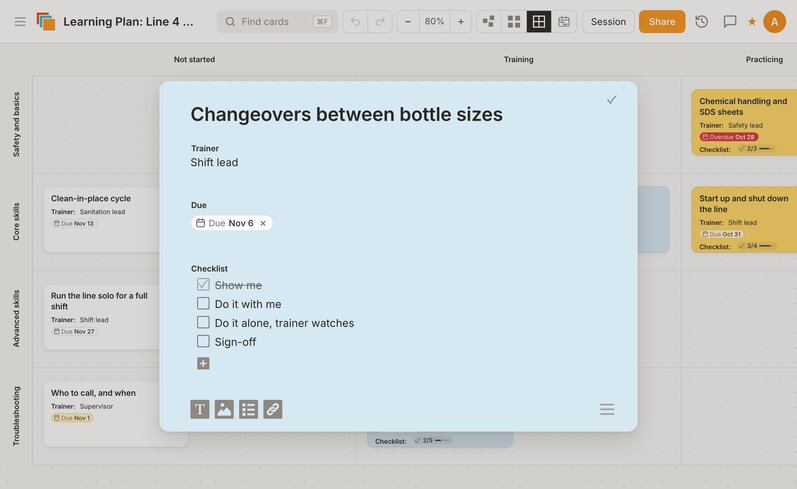Add a text field to the card
The height and width of the screenshot is (489, 797).
click(x=200, y=409)
